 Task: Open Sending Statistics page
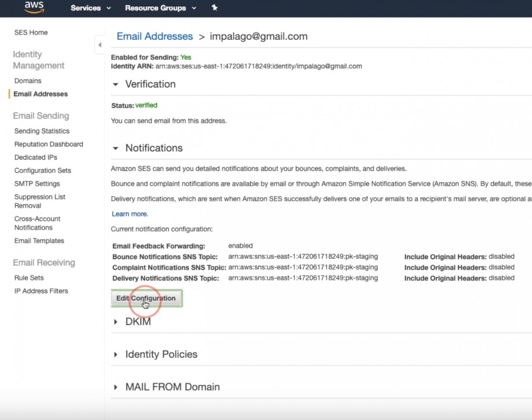[x=42, y=131]
